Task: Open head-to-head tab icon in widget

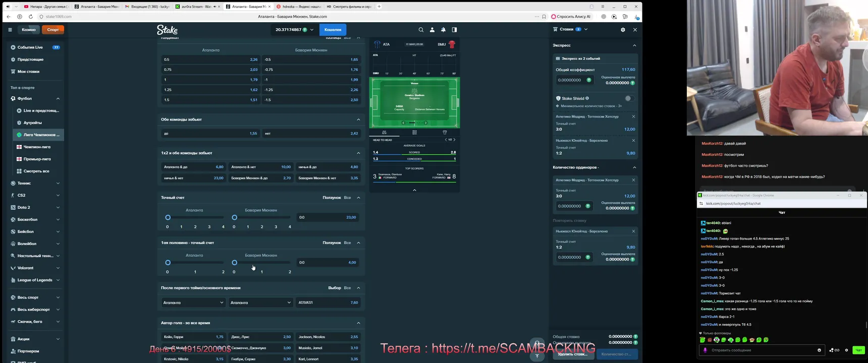Action: click(x=384, y=133)
